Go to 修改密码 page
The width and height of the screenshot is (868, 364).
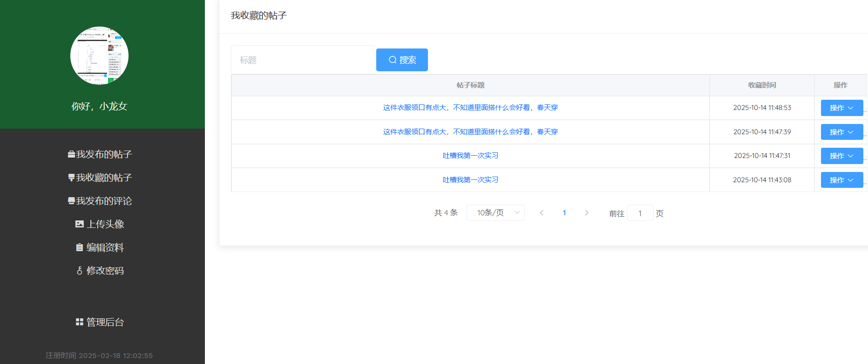pos(100,271)
